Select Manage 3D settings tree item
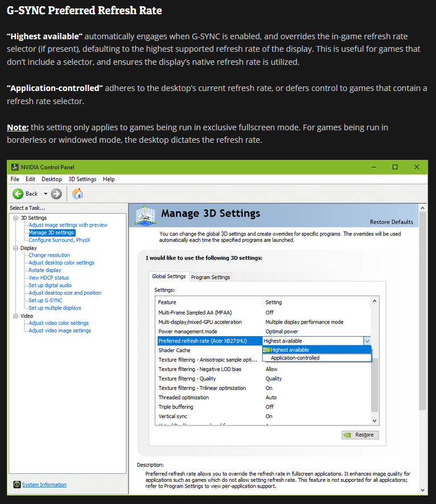The image size is (436, 504). click(x=51, y=233)
